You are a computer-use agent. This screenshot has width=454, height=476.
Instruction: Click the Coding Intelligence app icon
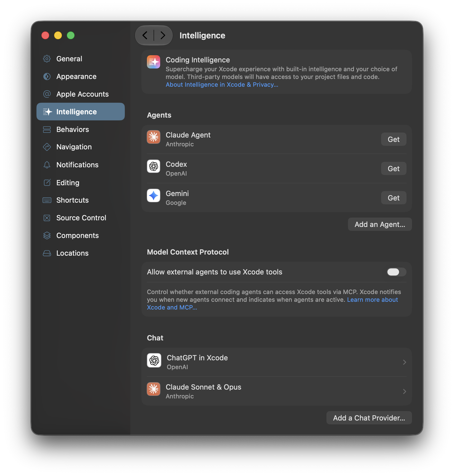154,62
